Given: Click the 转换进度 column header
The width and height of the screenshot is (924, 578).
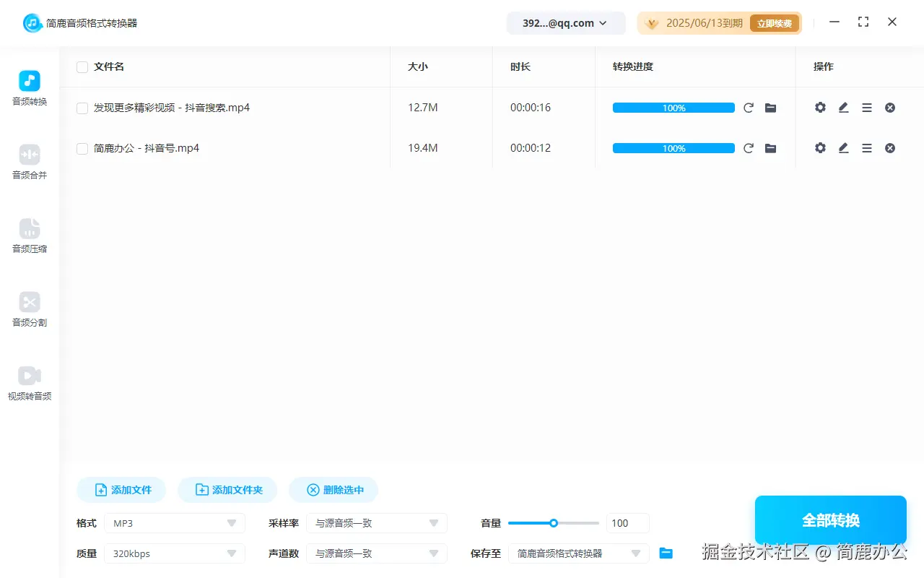Looking at the screenshot, I should tap(633, 66).
